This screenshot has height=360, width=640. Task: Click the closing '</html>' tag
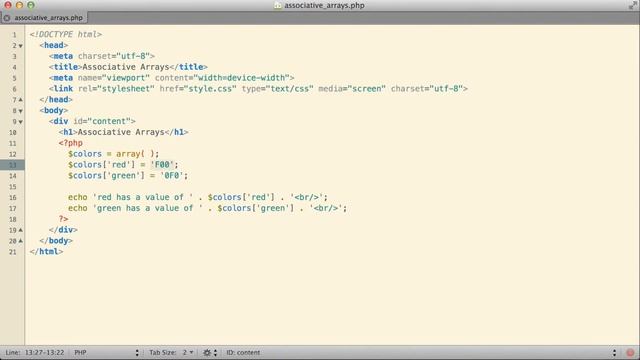tap(46, 252)
